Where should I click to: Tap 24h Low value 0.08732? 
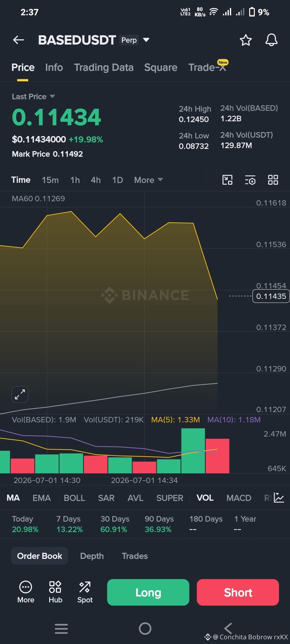pos(194,146)
